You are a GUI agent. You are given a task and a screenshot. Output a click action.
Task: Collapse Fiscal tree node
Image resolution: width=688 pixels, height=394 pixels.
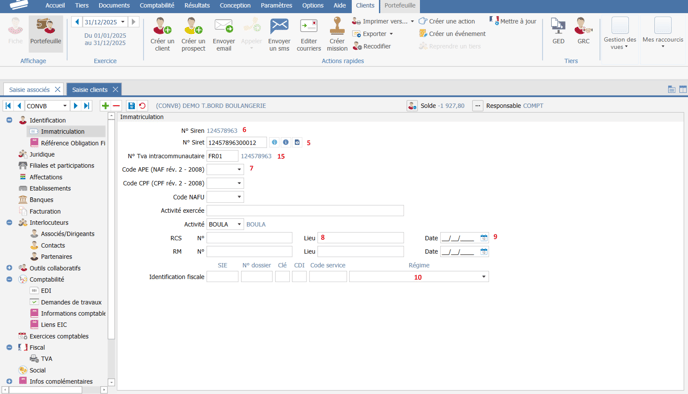(9, 347)
